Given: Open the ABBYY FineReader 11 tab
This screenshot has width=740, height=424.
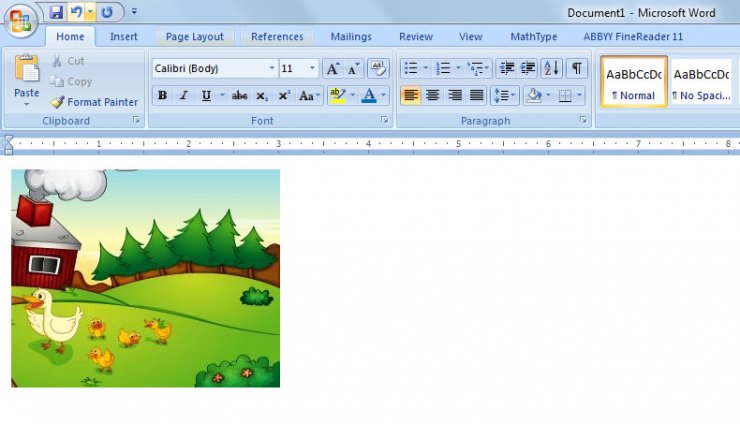Looking at the screenshot, I should click(633, 36).
